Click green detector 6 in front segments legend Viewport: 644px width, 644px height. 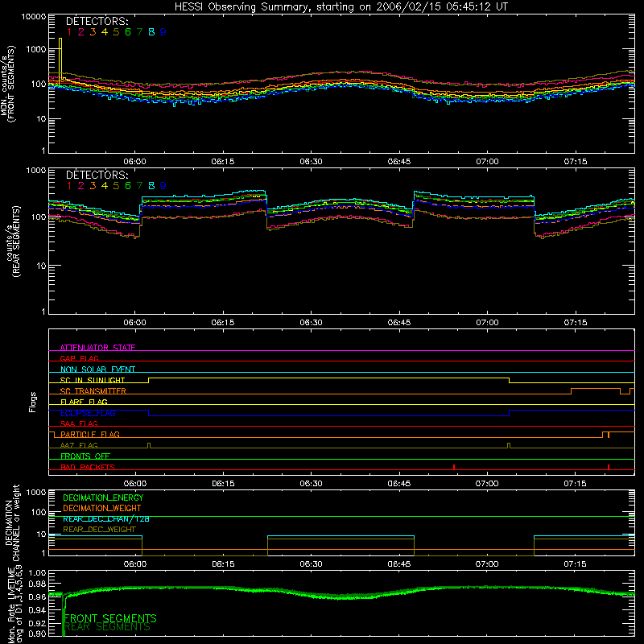click(x=128, y=31)
